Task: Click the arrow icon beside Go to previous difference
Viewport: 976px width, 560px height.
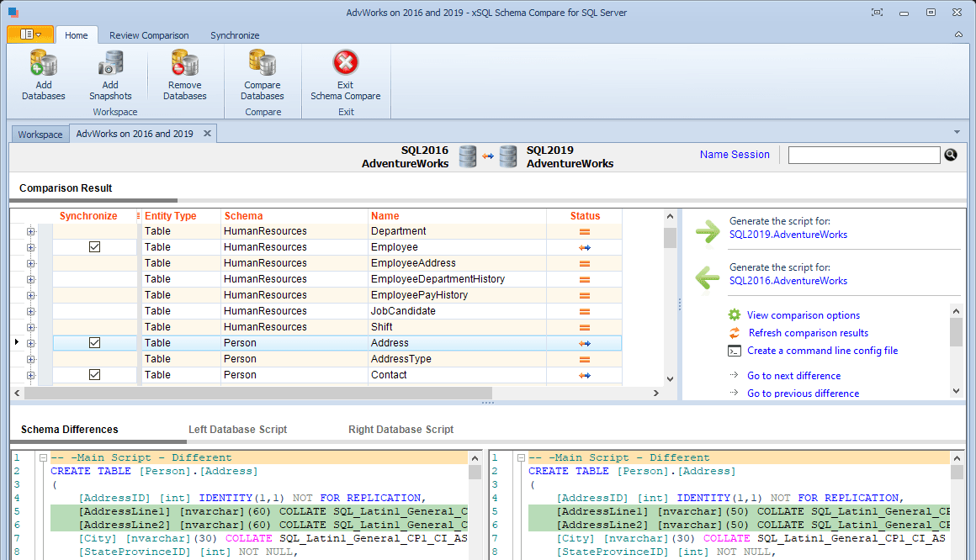Action: click(735, 393)
